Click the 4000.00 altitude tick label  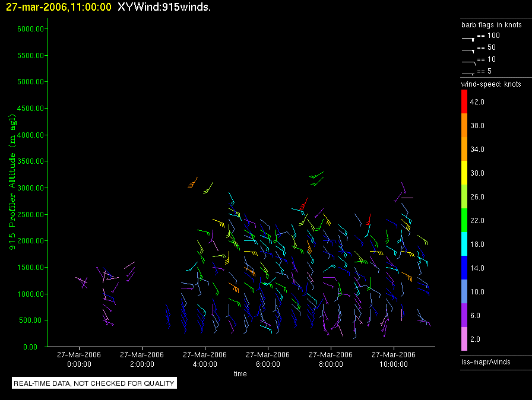[x=30, y=135]
